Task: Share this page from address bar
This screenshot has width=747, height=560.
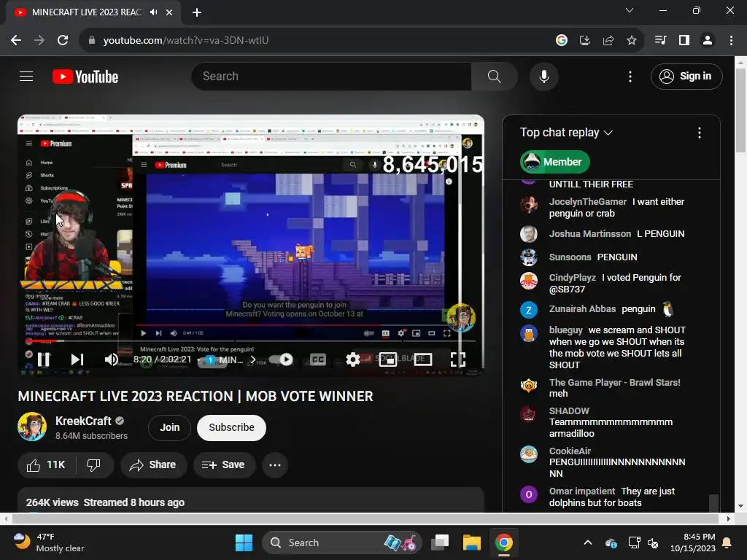Action: point(608,41)
